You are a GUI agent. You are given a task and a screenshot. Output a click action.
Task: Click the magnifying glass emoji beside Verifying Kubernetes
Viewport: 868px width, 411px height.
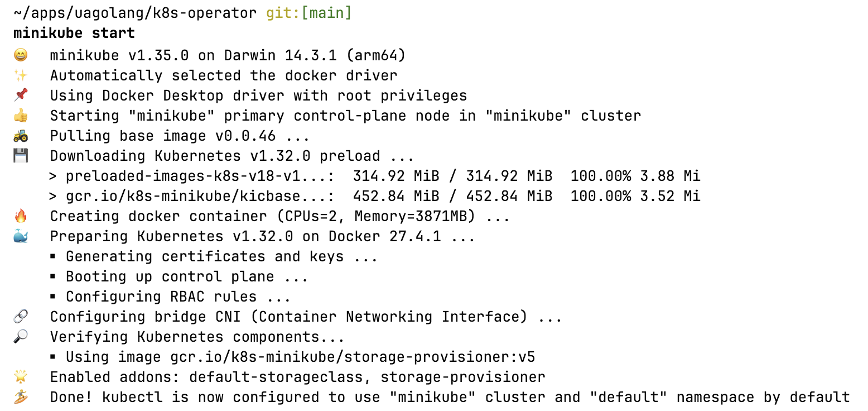pyautogui.click(x=21, y=337)
